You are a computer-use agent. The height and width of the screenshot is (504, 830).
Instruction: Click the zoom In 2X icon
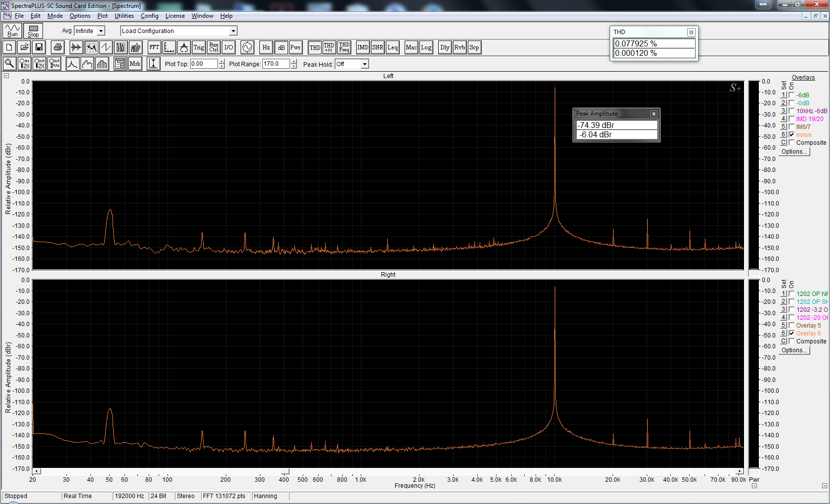pos(24,64)
